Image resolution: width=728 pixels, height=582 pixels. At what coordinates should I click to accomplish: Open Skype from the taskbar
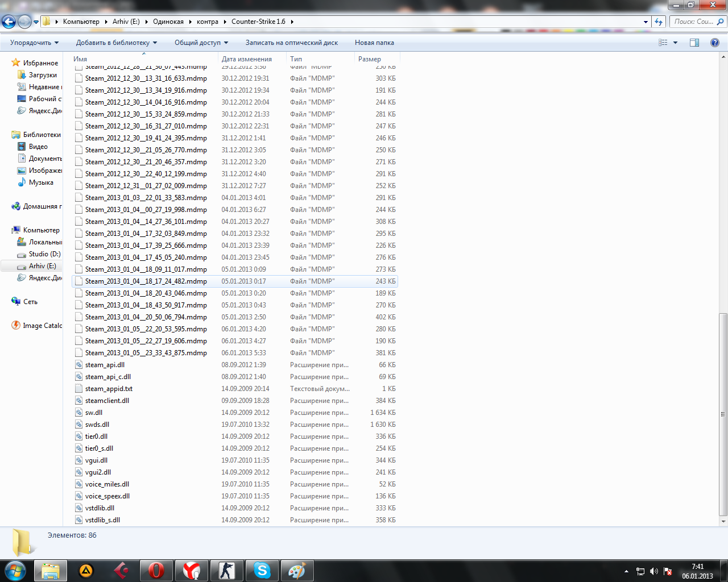coord(262,571)
